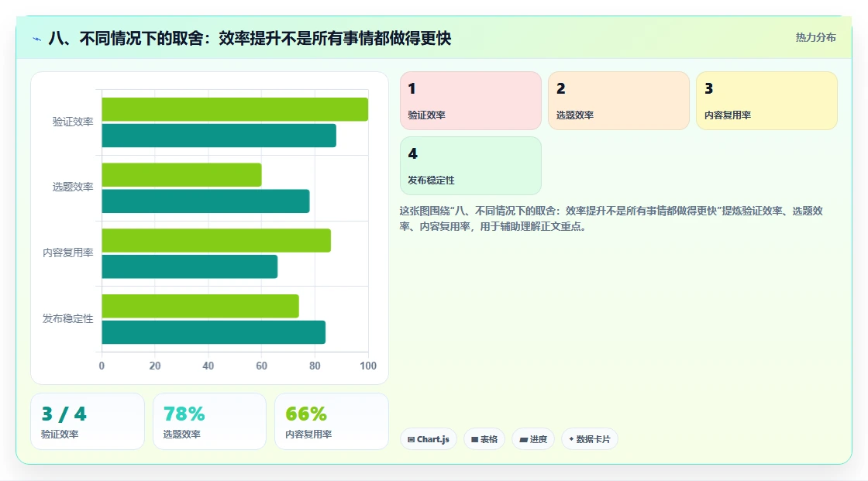Open card 2 选题效率
868x481 pixels.
pyautogui.click(x=618, y=101)
